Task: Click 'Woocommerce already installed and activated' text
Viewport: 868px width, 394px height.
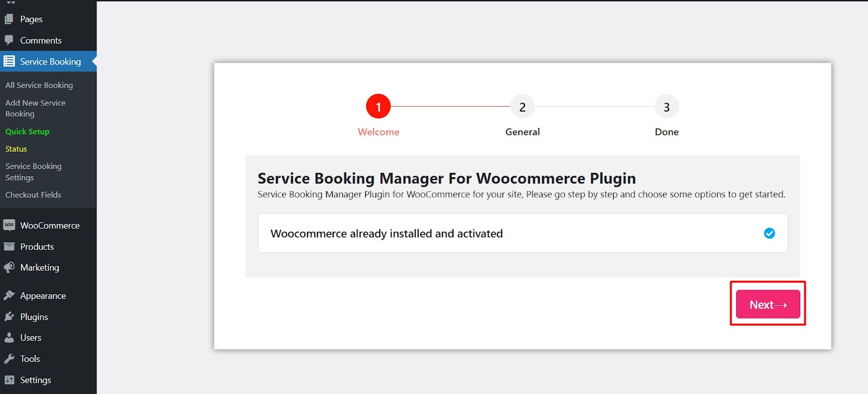Action: (387, 234)
